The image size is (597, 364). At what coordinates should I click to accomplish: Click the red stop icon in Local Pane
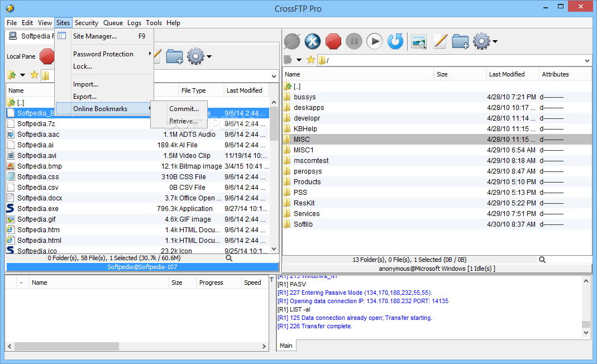pos(47,56)
